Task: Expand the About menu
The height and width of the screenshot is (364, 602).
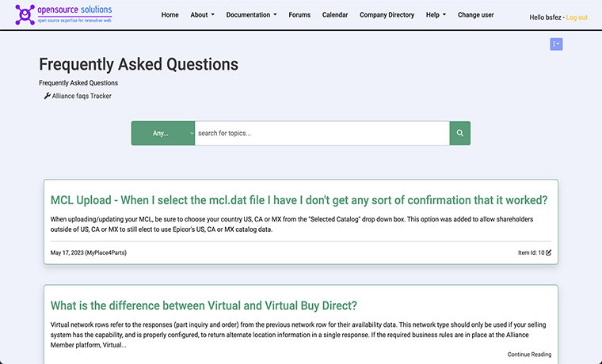Action: [x=202, y=15]
